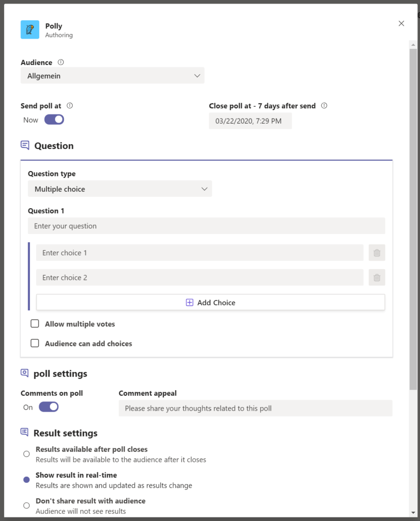The width and height of the screenshot is (420, 521).
Task: Enable Audience can add choices
Action: coord(35,343)
